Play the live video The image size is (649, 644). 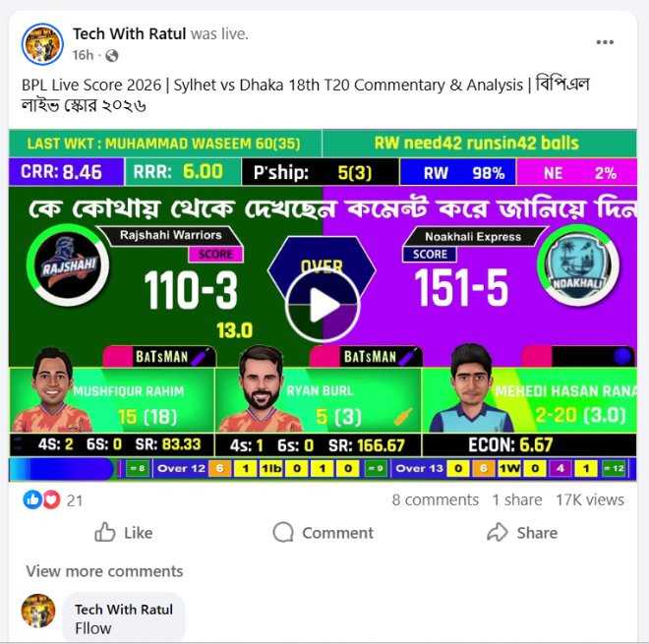323,306
